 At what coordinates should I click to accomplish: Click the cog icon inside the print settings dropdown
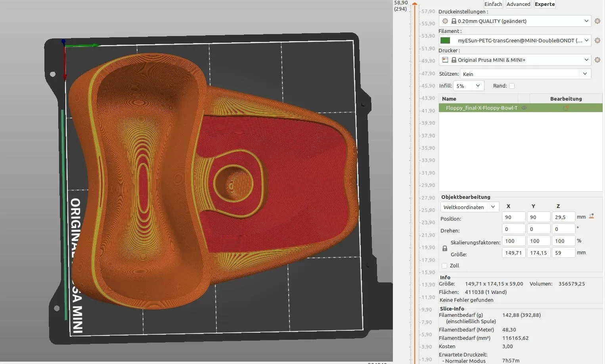click(x=445, y=21)
